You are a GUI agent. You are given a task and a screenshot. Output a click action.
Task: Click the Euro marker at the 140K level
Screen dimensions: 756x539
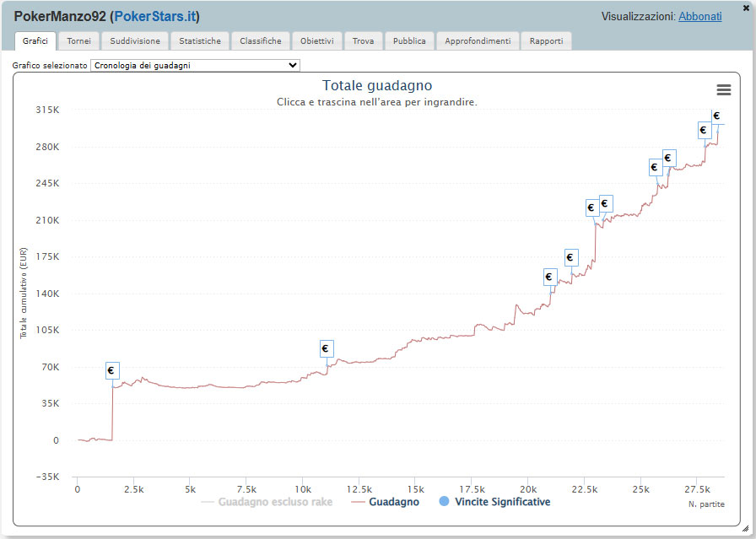pyautogui.click(x=549, y=278)
